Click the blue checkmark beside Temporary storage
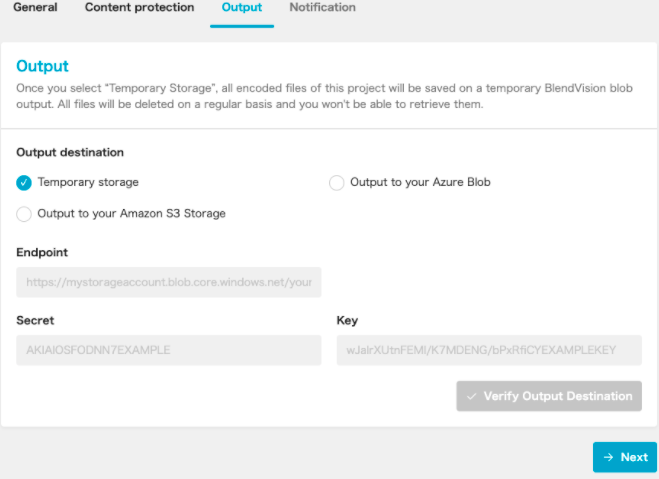 coord(24,183)
